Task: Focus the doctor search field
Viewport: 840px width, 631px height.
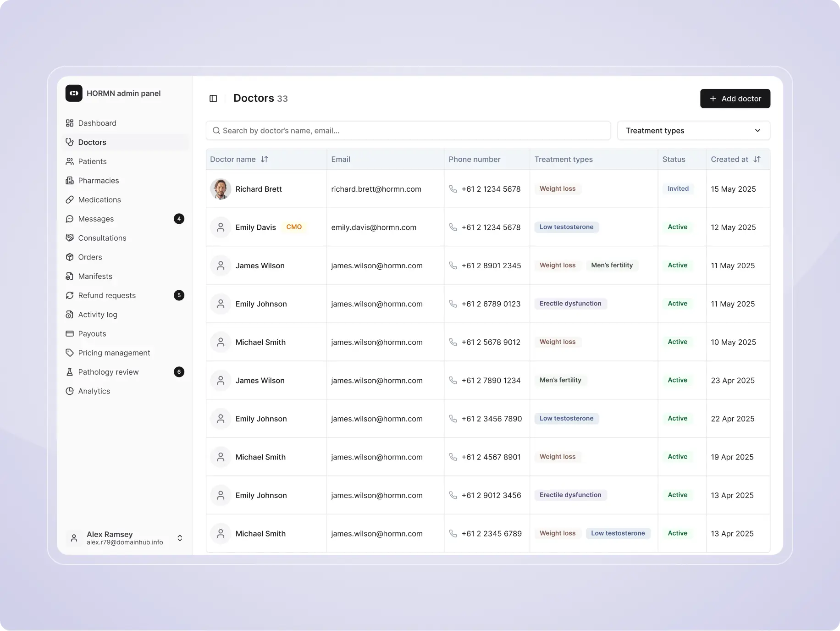Action: click(x=408, y=131)
